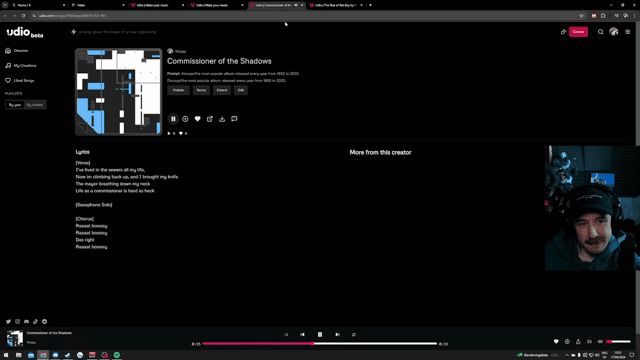This screenshot has height=360, width=640.
Task: Click the now-playing thumbnail in the player bar
Action: [x=15, y=338]
